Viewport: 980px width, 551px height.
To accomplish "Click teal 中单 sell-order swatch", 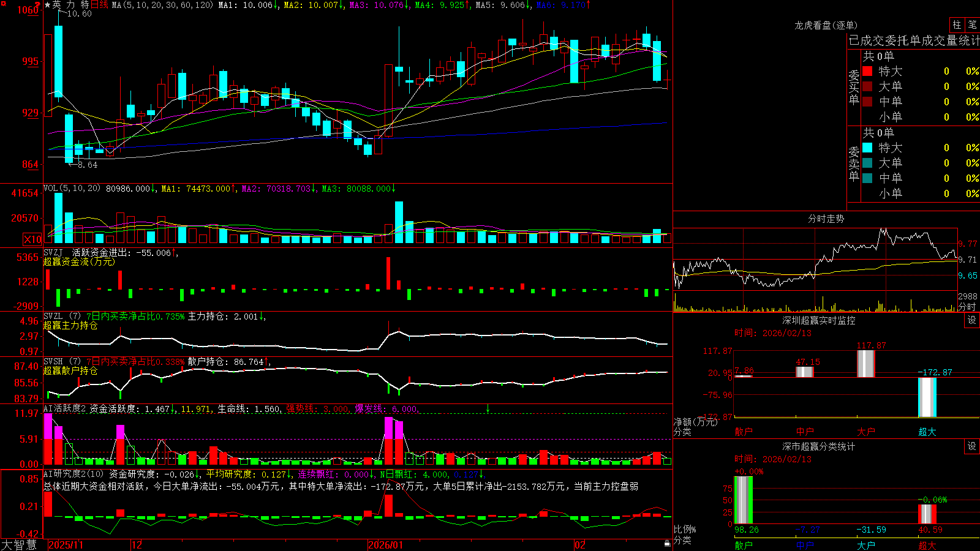I will (x=867, y=178).
